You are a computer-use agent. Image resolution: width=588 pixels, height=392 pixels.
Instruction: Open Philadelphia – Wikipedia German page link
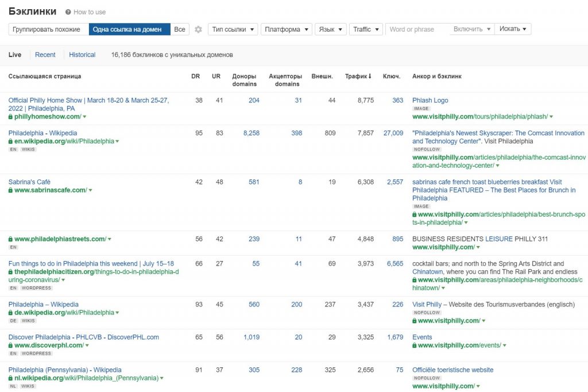click(44, 305)
